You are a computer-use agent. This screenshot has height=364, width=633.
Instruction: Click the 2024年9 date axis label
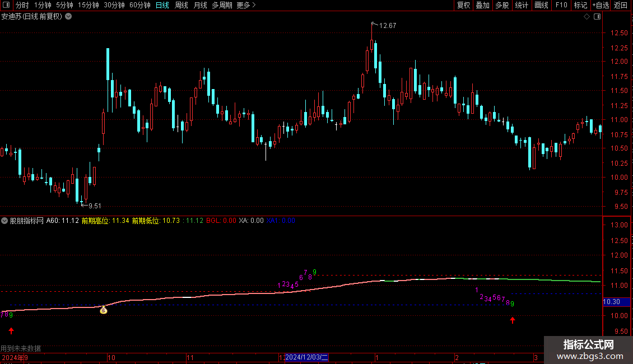[15, 358]
